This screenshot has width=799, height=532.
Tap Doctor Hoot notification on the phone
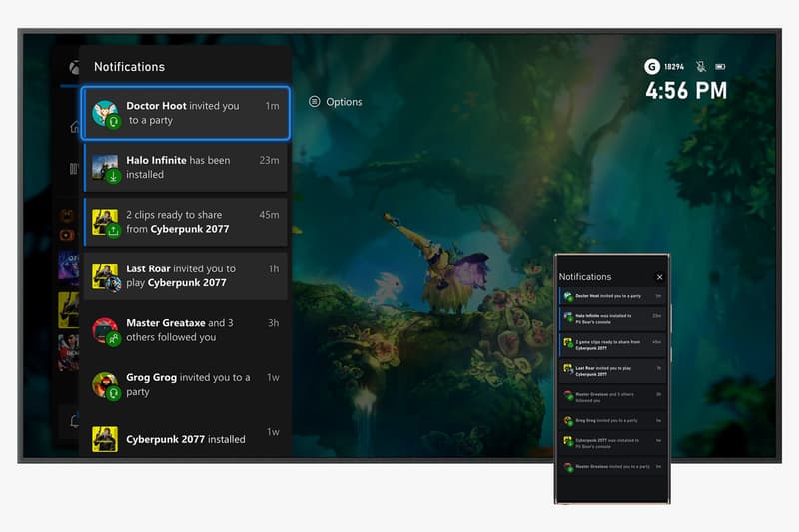(x=612, y=296)
